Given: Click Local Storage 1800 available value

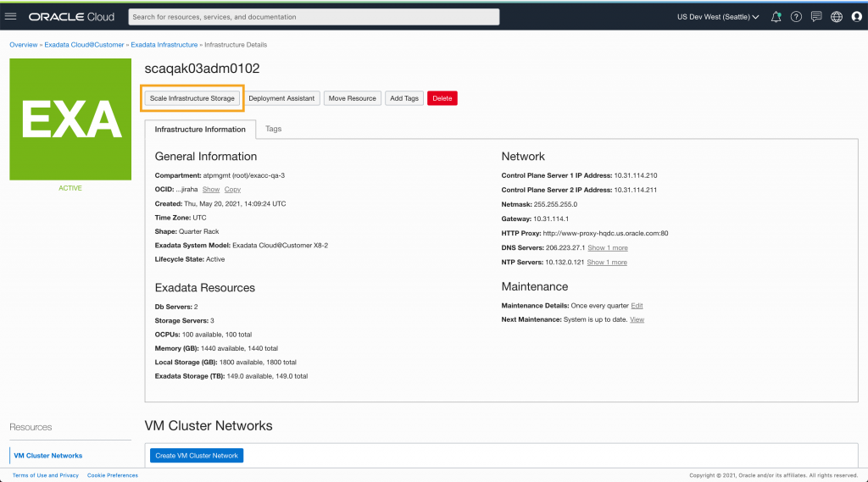Looking at the screenshot, I should pyautogui.click(x=258, y=362).
